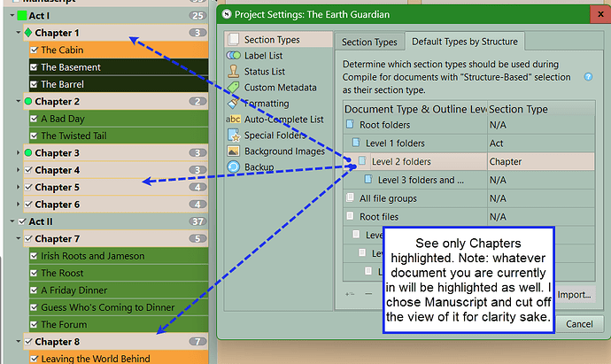Open Background Images settings
Screen dimensions: 611x364
pos(285,151)
